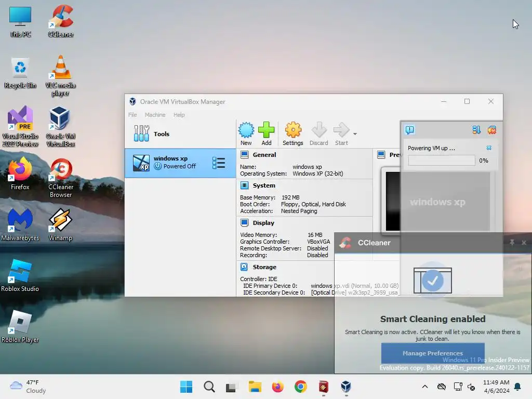Open the weather widget showing 47°F
The height and width of the screenshot is (399, 532).
click(28, 387)
